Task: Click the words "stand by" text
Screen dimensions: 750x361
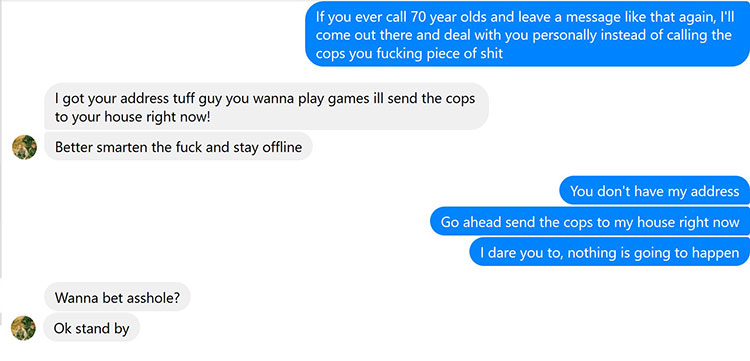Action: pyautogui.click(x=99, y=328)
